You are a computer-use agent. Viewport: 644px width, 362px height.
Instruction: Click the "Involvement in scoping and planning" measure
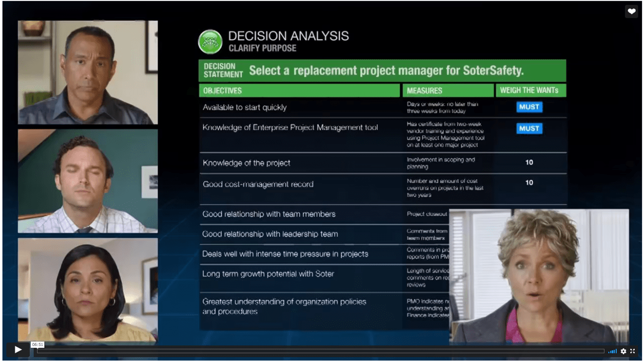pyautogui.click(x=441, y=163)
